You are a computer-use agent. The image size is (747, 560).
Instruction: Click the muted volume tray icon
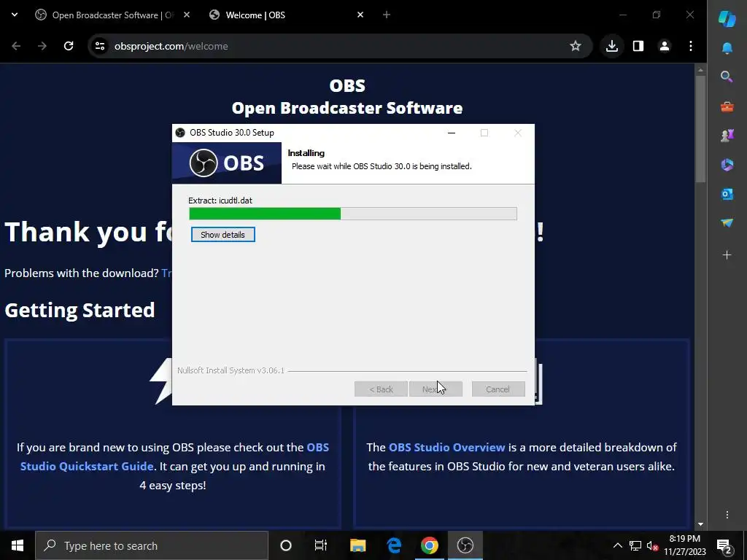pos(652,545)
